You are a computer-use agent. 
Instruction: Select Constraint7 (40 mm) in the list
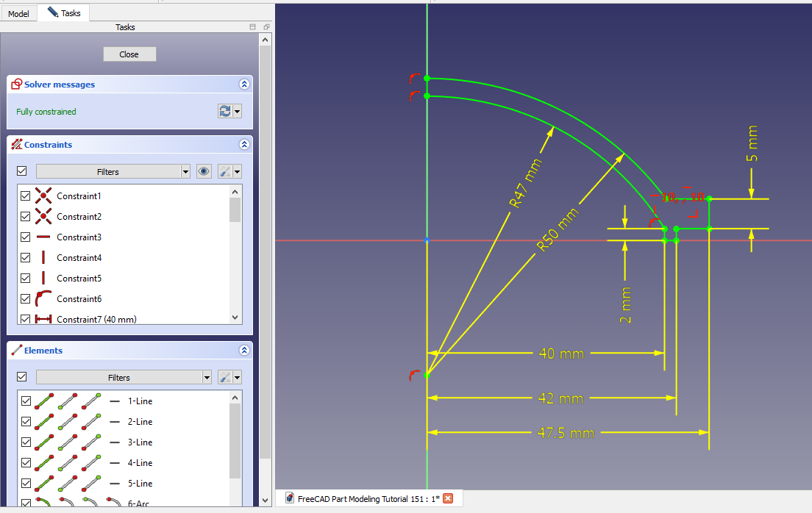[96, 319]
